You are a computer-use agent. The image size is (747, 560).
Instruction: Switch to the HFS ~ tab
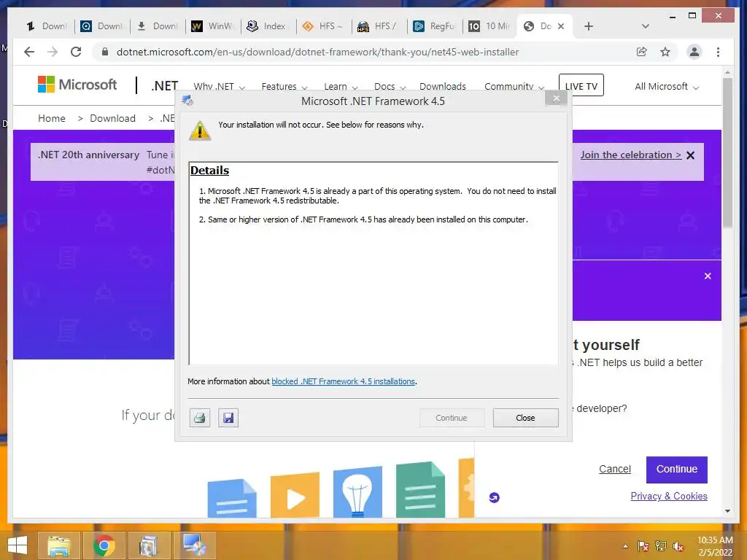coord(324,26)
